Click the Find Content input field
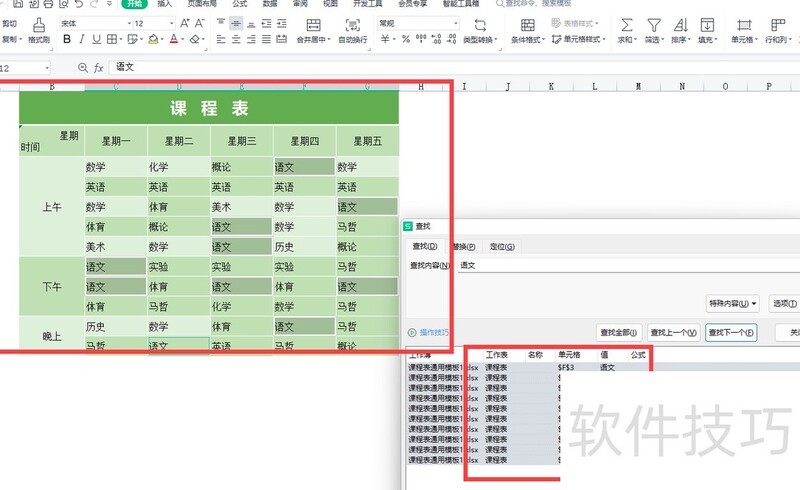This screenshot has height=490, width=800. tap(620, 266)
